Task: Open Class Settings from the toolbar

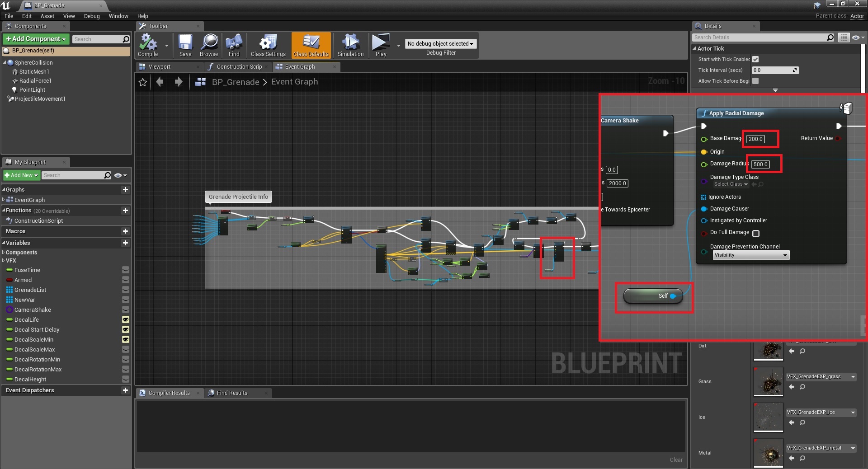Action: point(268,45)
